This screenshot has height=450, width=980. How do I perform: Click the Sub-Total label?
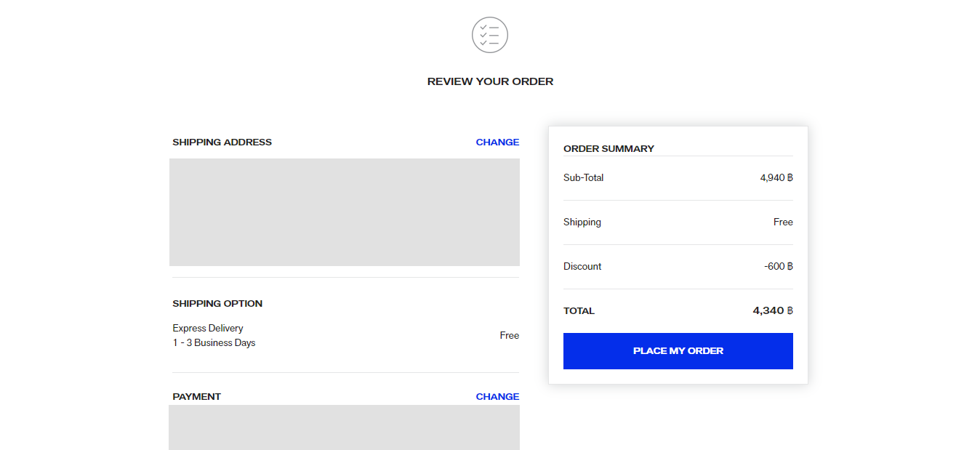coord(583,178)
